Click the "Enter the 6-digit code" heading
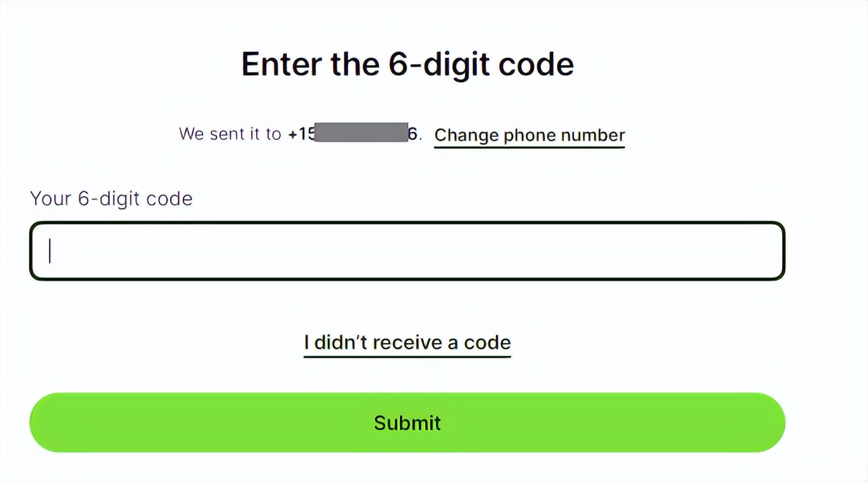 408,64
